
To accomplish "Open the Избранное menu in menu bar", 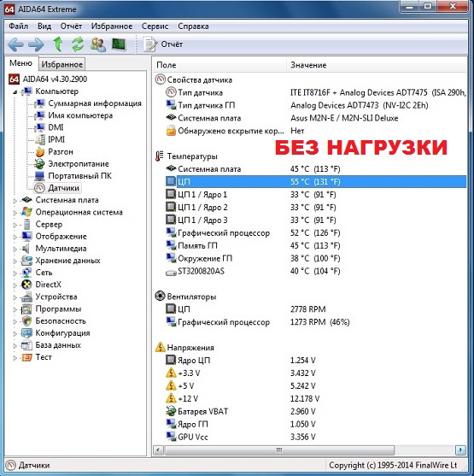I will click(x=112, y=26).
